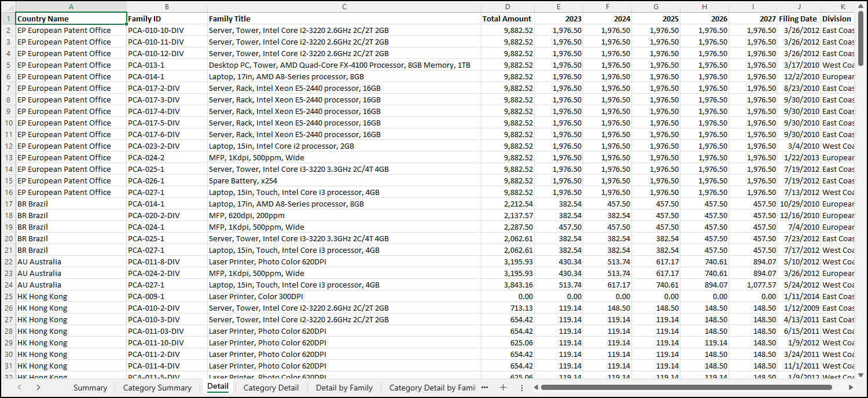Open the Detail by Family tab
Image resolution: width=868 pixels, height=398 pixels.
click(344, 388)
